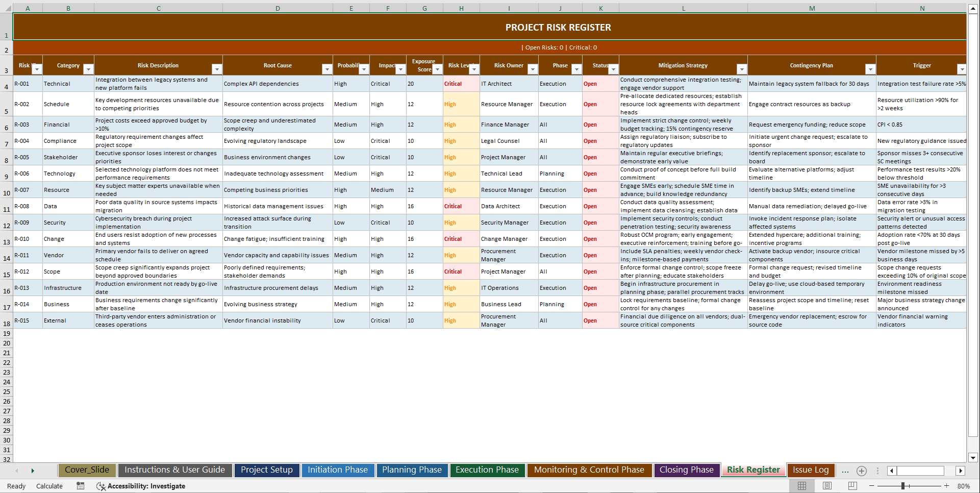Open the Status column filter dropdown
980x493 pixels.
point(613,69)
